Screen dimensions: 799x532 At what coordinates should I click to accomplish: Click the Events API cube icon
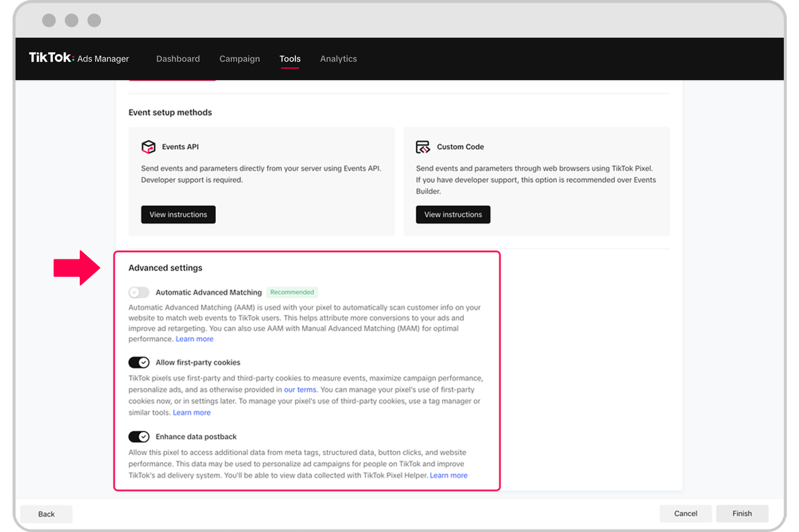tap(148, 147)
